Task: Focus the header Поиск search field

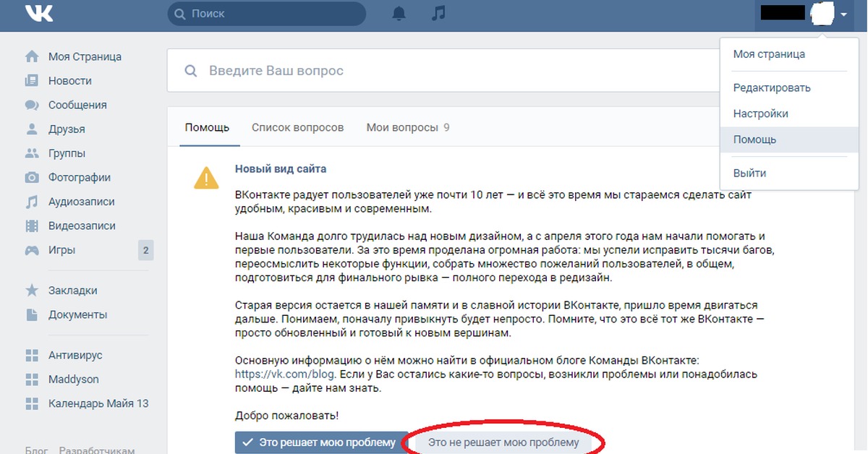Action: tap(266, 14)
